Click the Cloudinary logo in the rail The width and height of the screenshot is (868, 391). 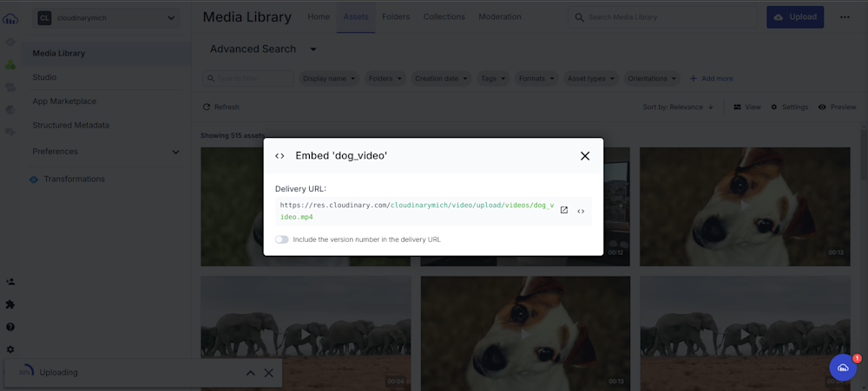coord(10,19)
